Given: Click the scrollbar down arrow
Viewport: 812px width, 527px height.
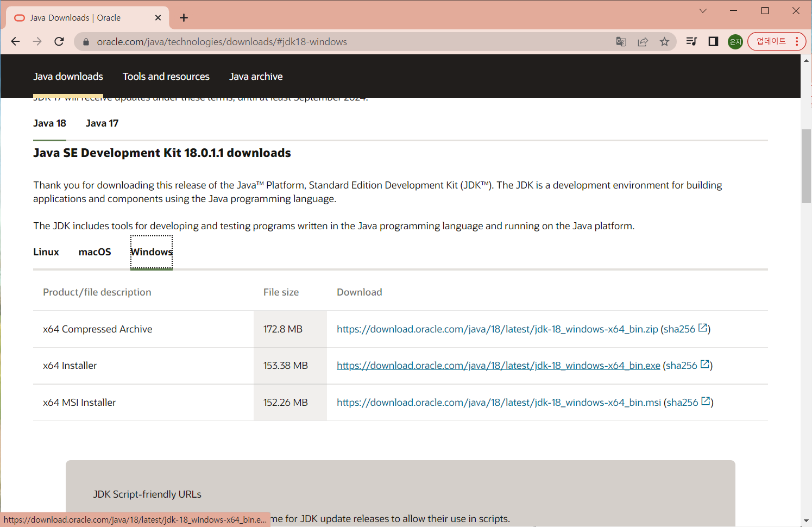Looking at the screenshot, I should pyautogui.click(x=807, y=521).
